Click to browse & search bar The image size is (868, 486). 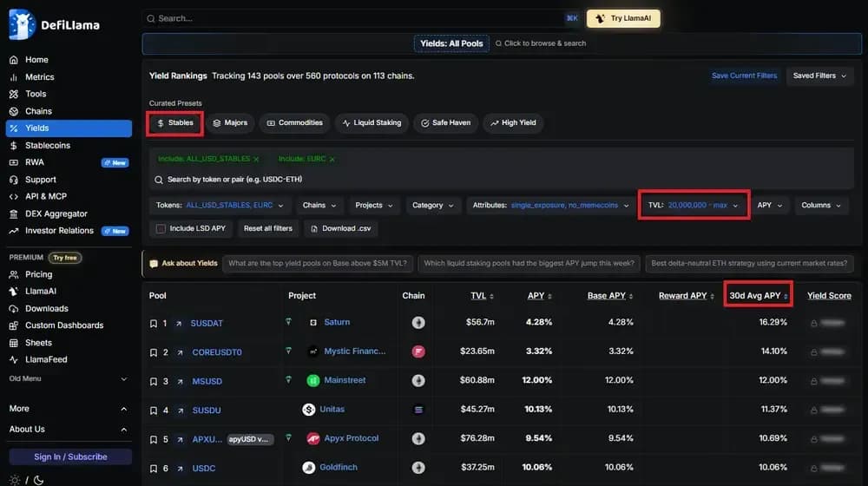coord(540,43)
